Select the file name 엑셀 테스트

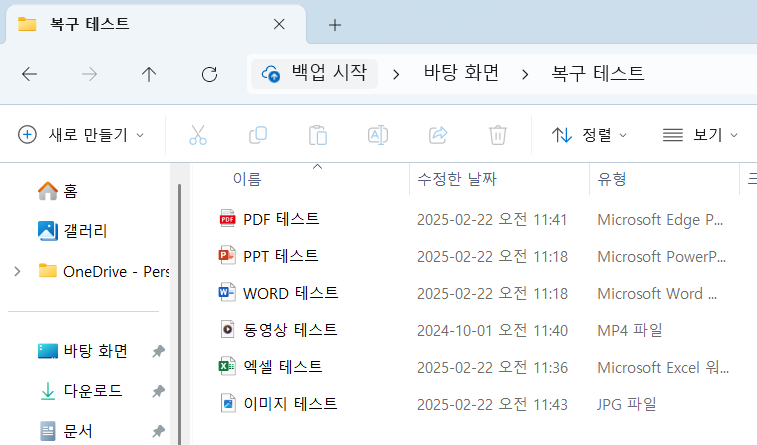pyautogui.click(x=282, y=367)
